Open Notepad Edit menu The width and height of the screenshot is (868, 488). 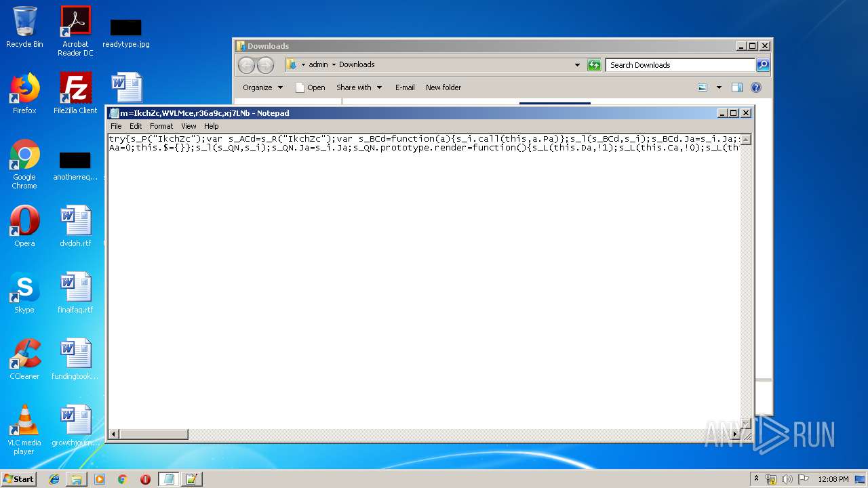click(x=136, y=126)
